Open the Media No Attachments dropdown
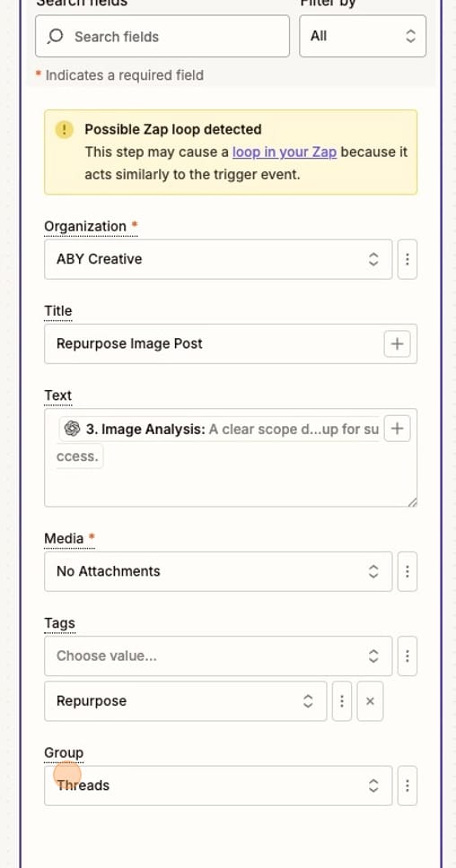Viewport: 456px width, 868px height. coord(218,571)
